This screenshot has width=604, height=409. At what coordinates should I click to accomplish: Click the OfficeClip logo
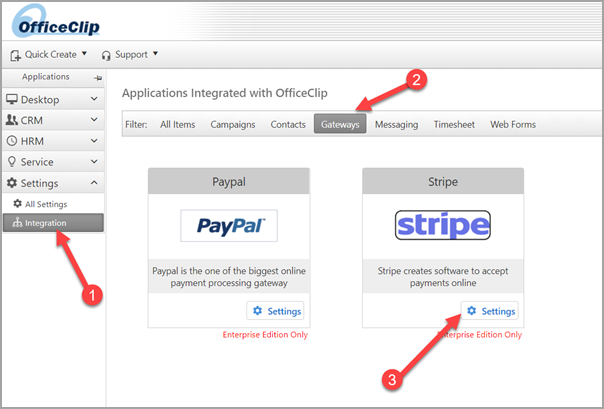(56, 22)
